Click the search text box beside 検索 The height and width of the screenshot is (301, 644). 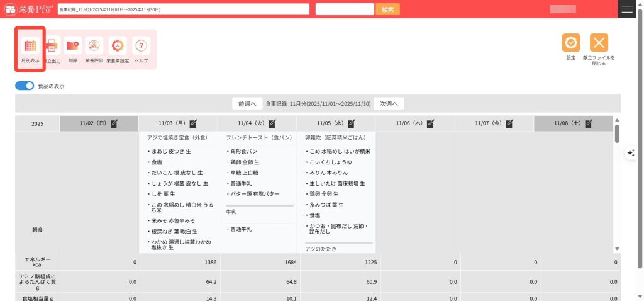pyautogui.click(x=345, y=9)
